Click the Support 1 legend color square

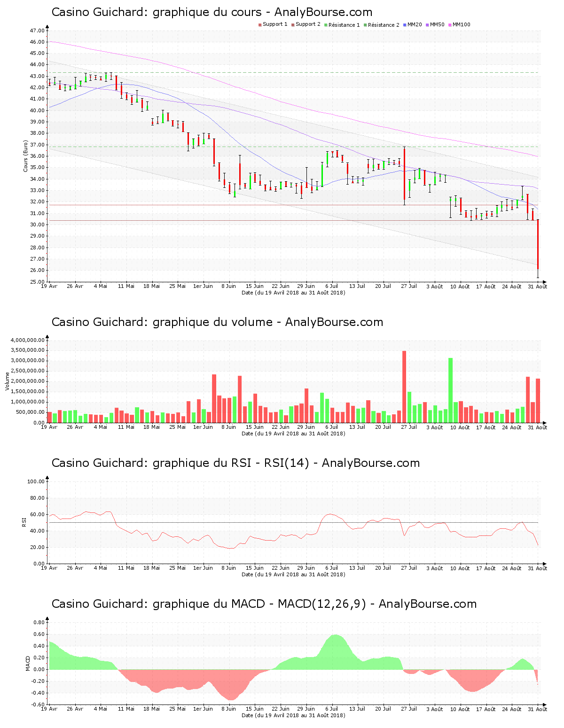(x=260, y=24)
